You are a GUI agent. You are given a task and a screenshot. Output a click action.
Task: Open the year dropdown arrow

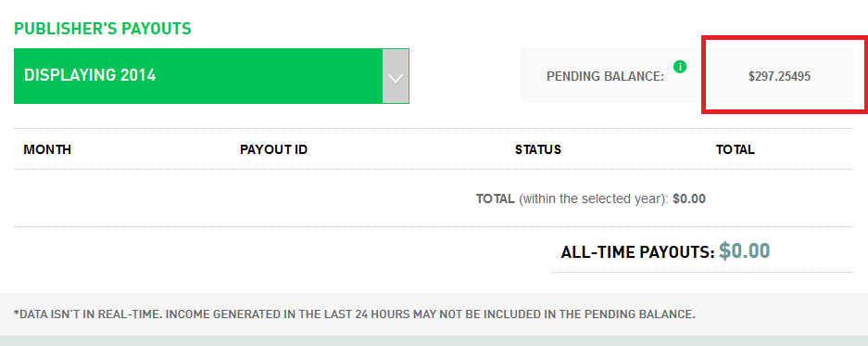[396, 76]
